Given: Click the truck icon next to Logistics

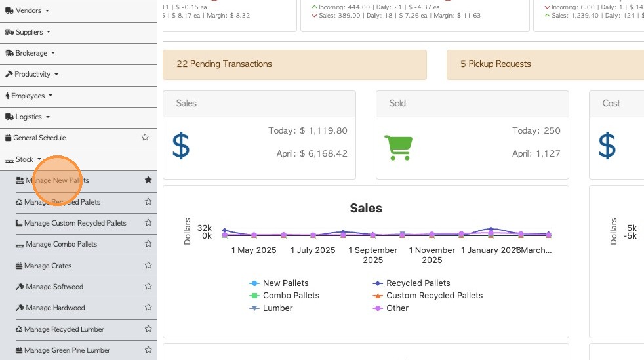Looking at the screenshot, I should coord(9,117).
